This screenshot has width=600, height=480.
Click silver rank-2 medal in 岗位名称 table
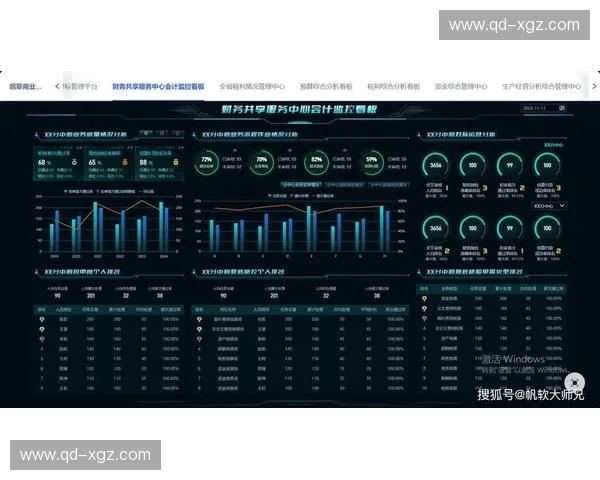[199, 329]
